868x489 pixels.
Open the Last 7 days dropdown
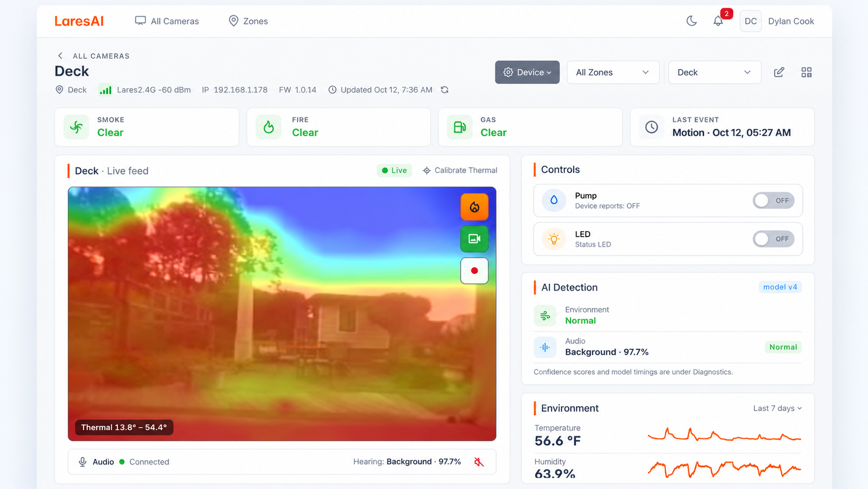click(x=777, y=408)
